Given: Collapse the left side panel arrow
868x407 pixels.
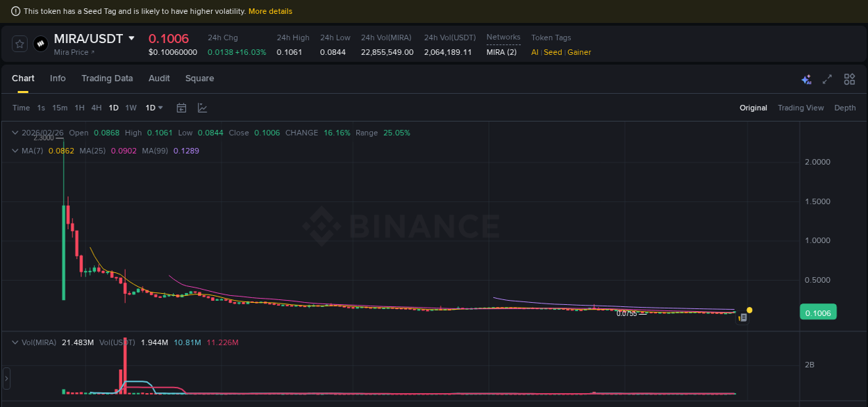Looking at the screenshot, I should click(x=6, y=379).
